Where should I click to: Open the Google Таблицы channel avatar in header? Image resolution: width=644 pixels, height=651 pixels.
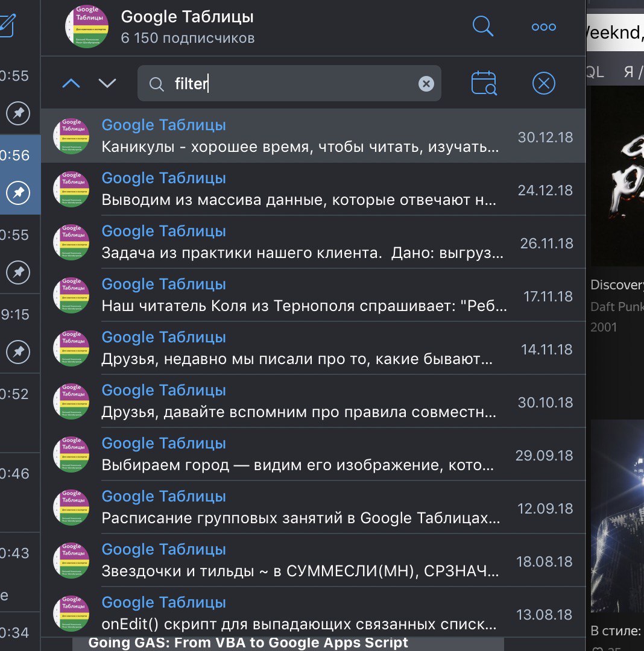[87, 27]
